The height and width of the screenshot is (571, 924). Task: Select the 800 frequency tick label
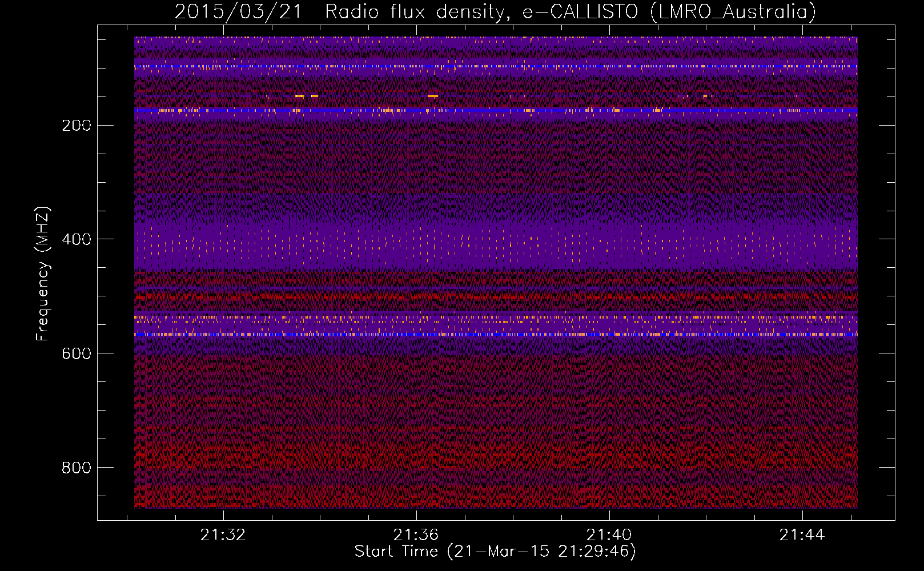click(77, 468)
